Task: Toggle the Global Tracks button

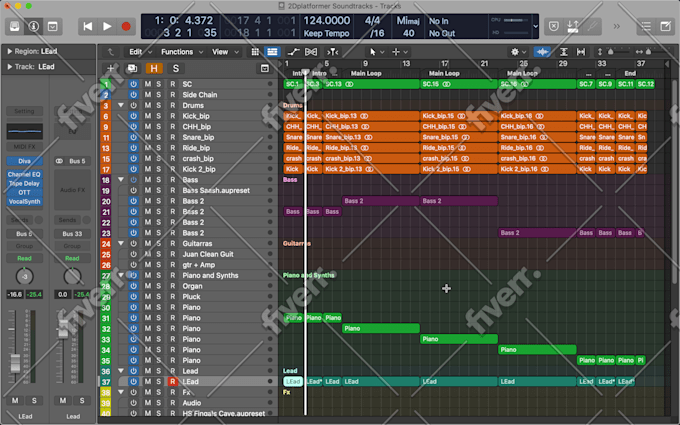Action: tap(265, 69)
